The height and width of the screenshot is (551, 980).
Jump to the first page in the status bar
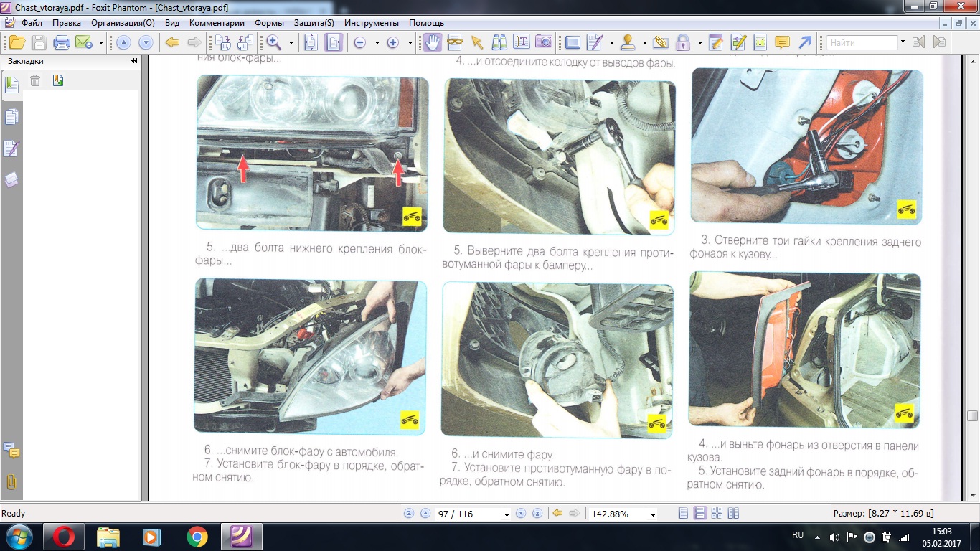click(x=409, y=514)
